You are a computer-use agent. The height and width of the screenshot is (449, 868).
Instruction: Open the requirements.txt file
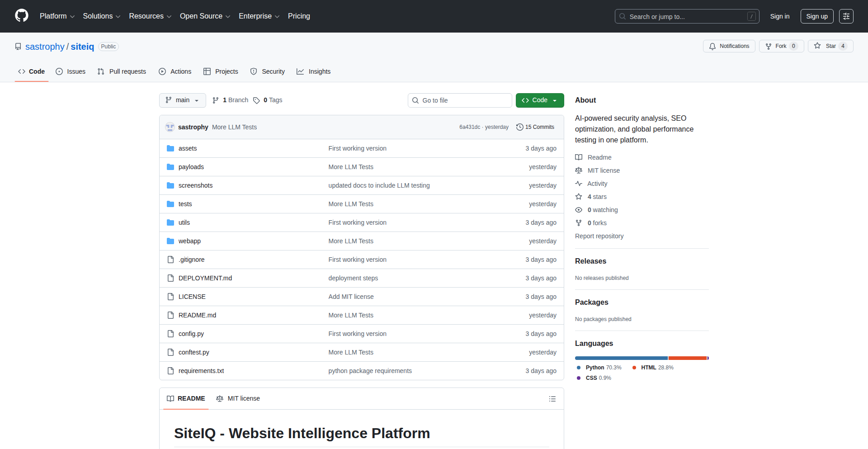tap(201, 370)
